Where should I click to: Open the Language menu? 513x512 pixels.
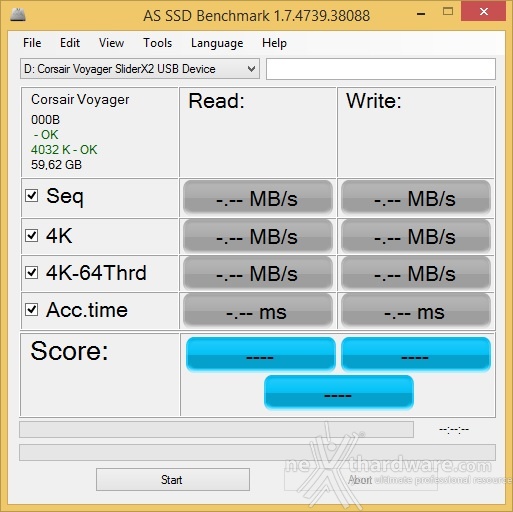coord(217,43)
